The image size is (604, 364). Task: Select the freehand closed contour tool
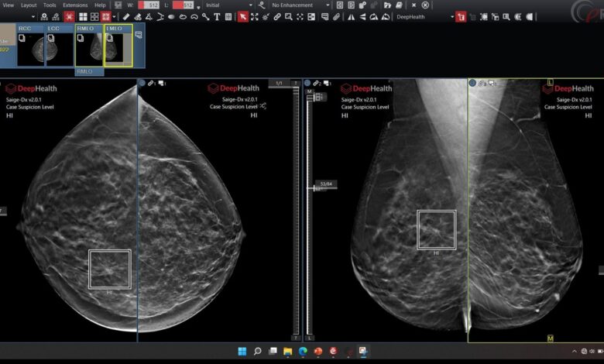(183, 16)
